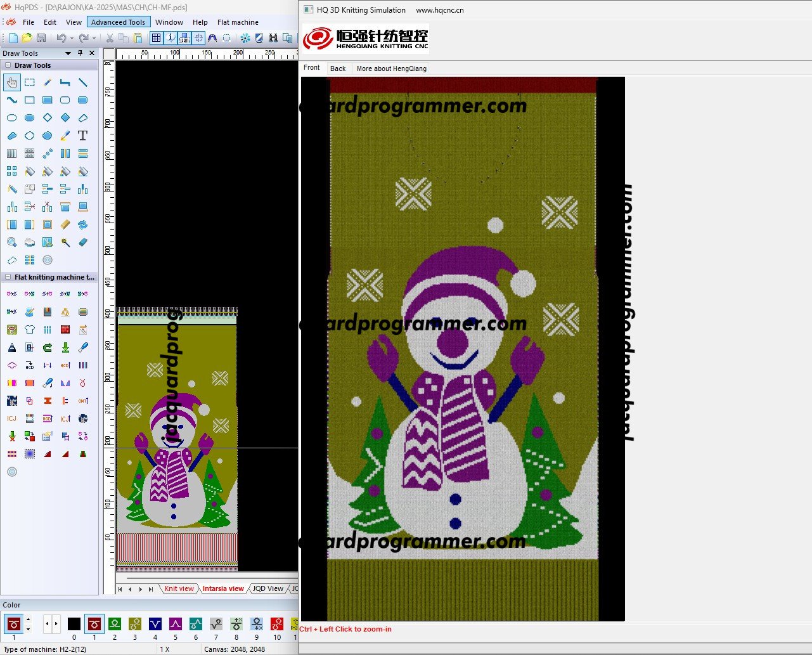Screen dimensions: 812x655
Task: Click the Save icon in toolbar
Action: click(41, 38)
